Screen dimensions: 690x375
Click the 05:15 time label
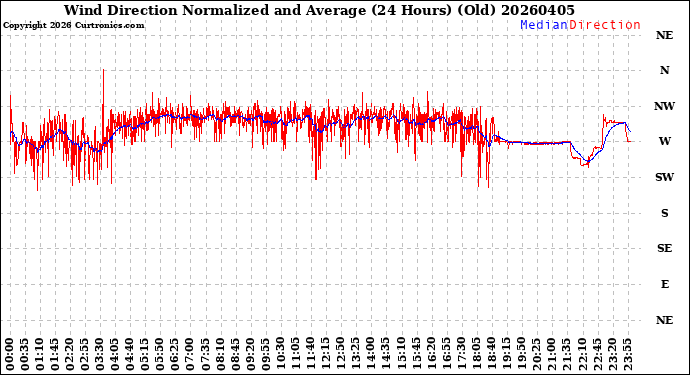(145, 354)
